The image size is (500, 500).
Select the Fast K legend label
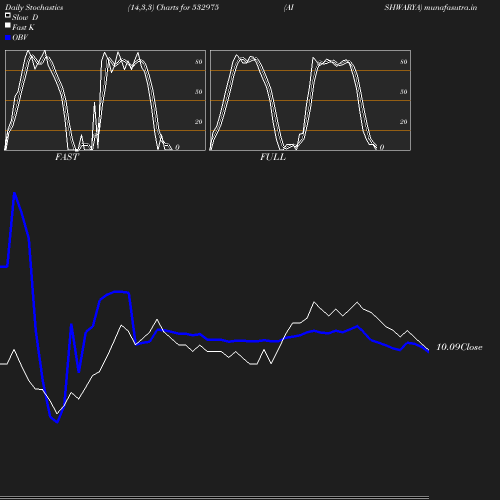(x=23, y=27)
